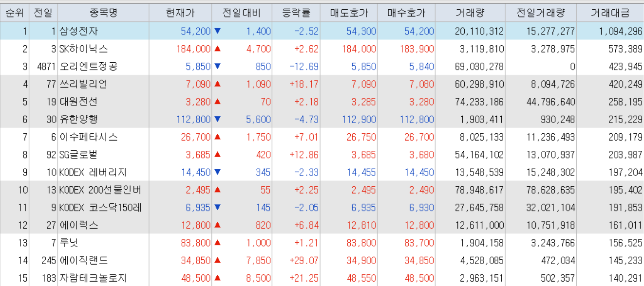Select the KODEX 200선물인버 row name
The width and height of the screenshot is (644, 286).
coord(100,190)
